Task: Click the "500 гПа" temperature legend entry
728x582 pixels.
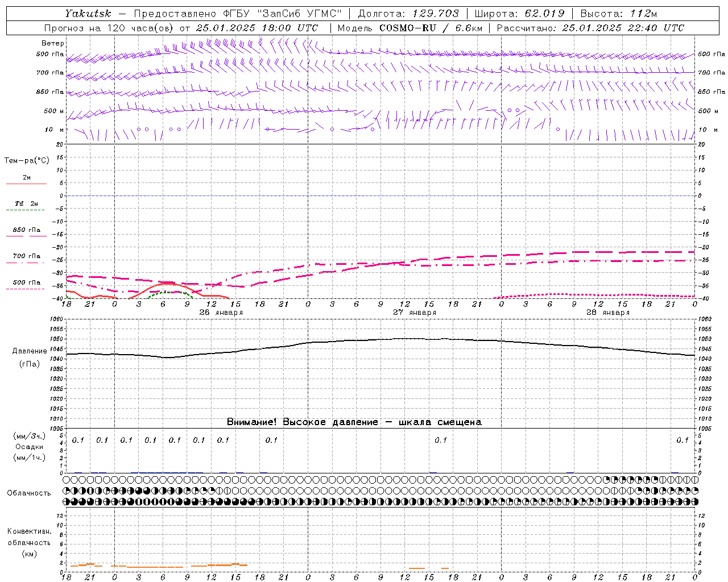Action: pyautogui.click(x=27, y=282)
